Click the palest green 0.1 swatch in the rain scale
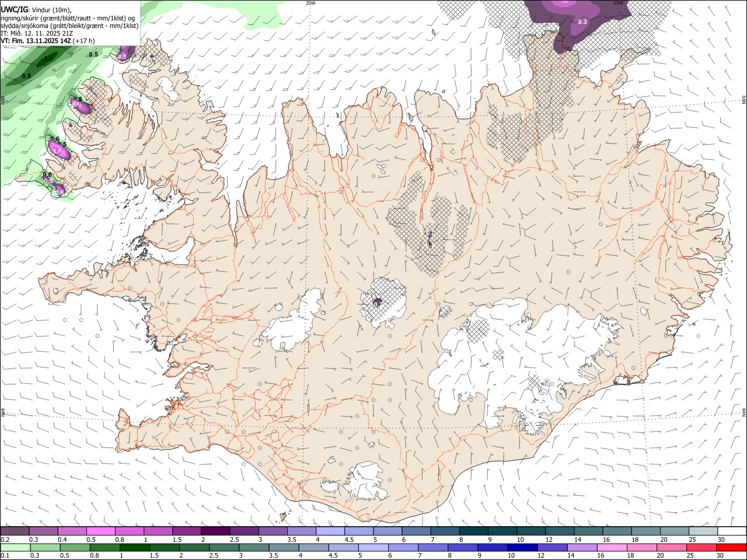 click(15, 548)
